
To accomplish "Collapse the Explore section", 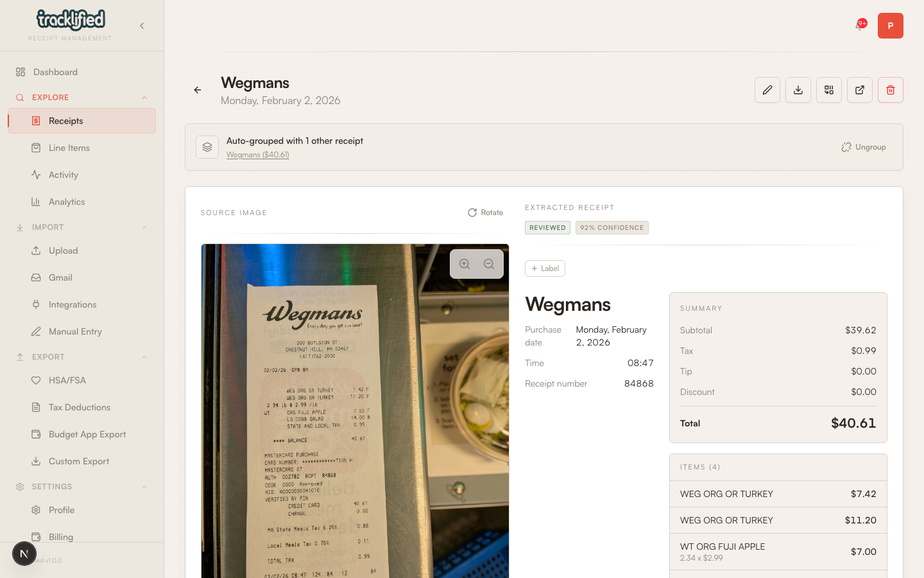I will 81,98.
